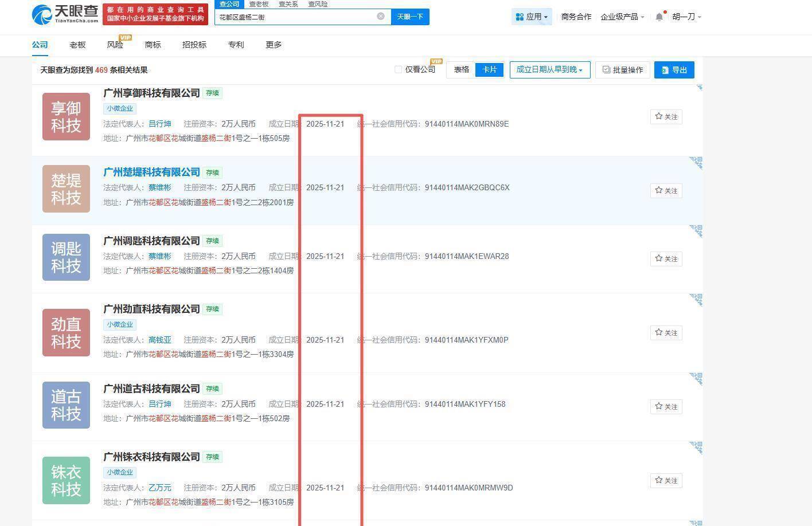
Task: Click the Excel icon on the 导出 button
Action: pyautogui.click(x=665, y=69)
